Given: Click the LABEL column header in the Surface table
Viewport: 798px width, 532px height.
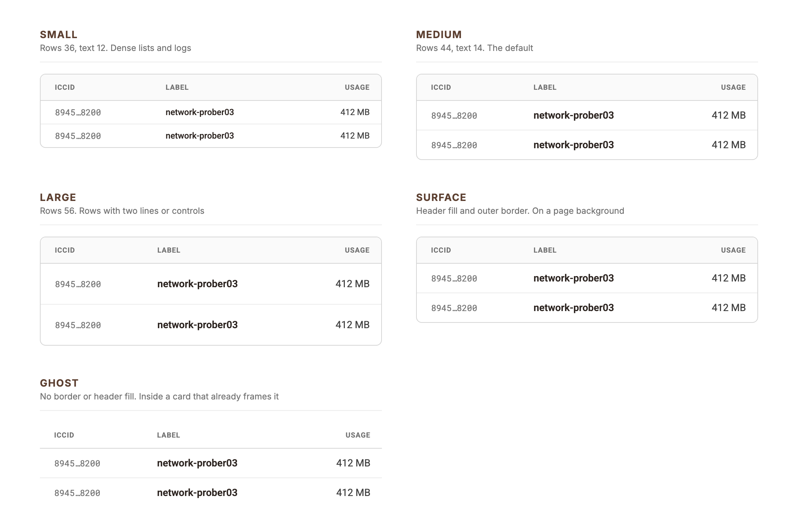Looking at the screenshot, I should 545,250.
